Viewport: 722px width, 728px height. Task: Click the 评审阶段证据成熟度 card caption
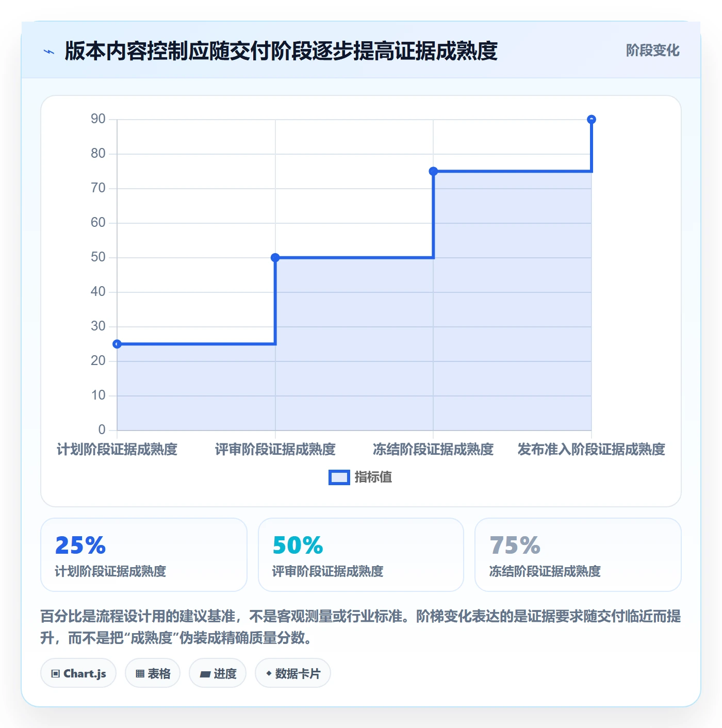[x=328, y=571]
